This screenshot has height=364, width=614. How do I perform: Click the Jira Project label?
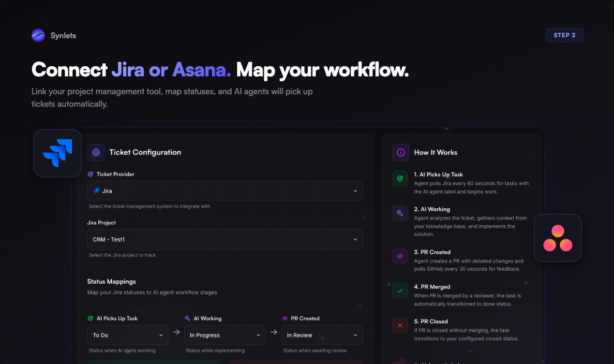[102, 223]
